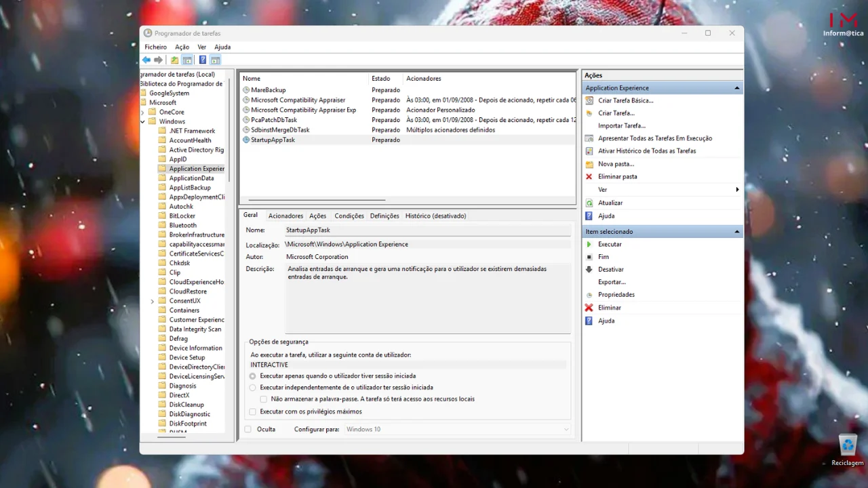Open the Ver menu in menu bar

click(201, 47)
